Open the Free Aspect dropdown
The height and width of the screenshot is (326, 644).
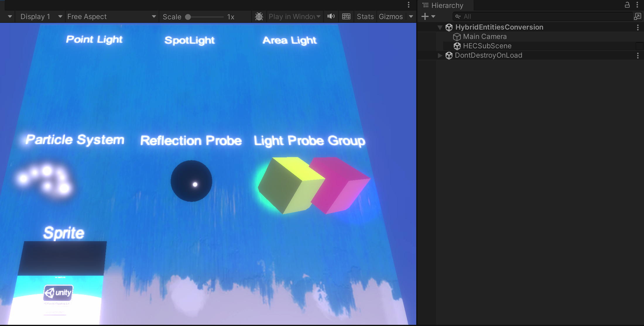(x=111, y=17)
